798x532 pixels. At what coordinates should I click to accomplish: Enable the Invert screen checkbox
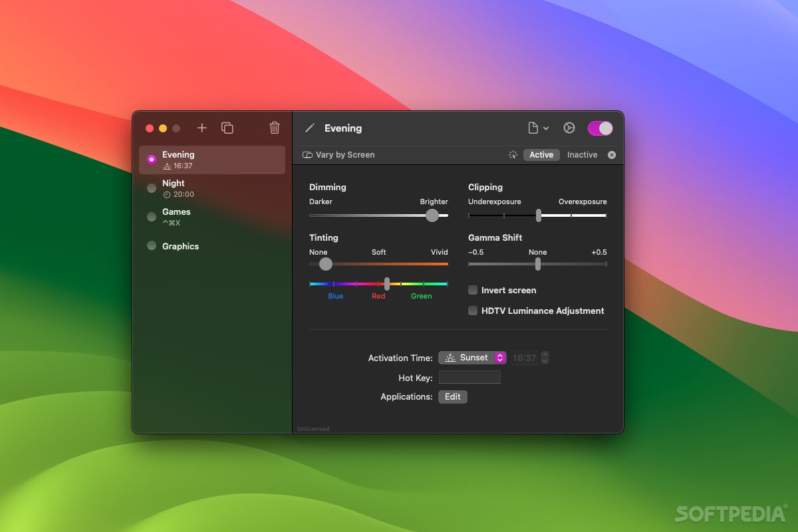pyautogui.click(x=473, y=290)
